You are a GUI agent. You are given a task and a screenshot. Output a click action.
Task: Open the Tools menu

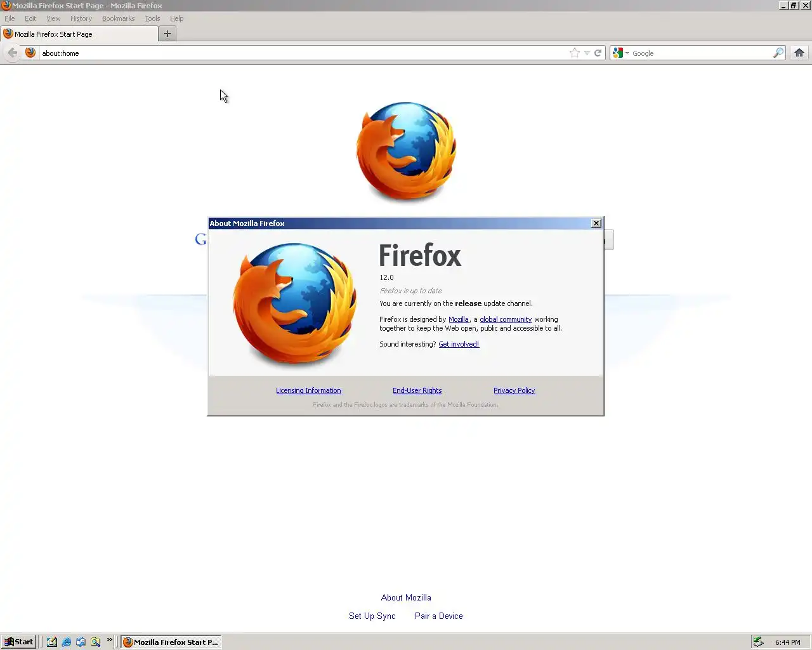[x=152, y=18]
